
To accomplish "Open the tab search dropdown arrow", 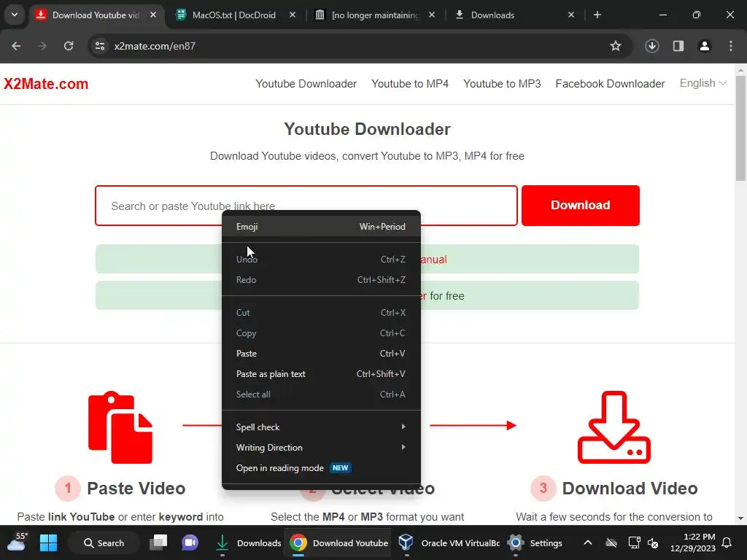I will (x=15, y=15).
